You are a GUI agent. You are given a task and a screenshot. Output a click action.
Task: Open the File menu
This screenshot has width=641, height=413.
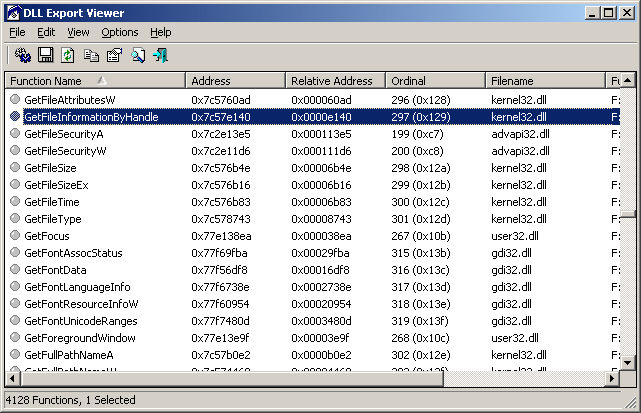17,32
